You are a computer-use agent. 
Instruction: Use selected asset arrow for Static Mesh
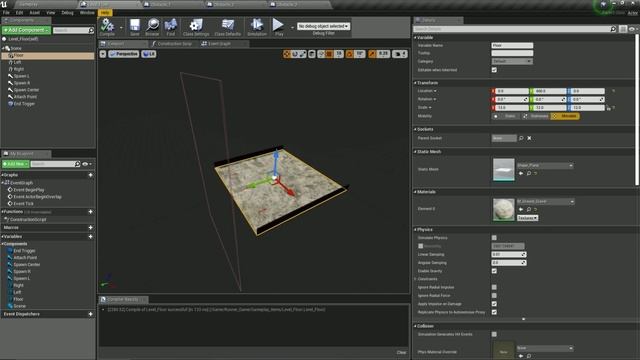tap(521, 173)
